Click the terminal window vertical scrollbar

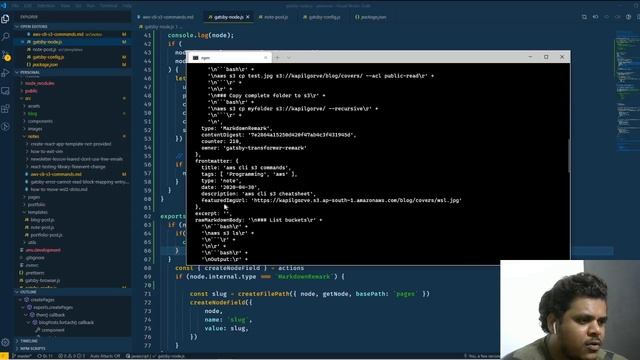pos(569,156)
